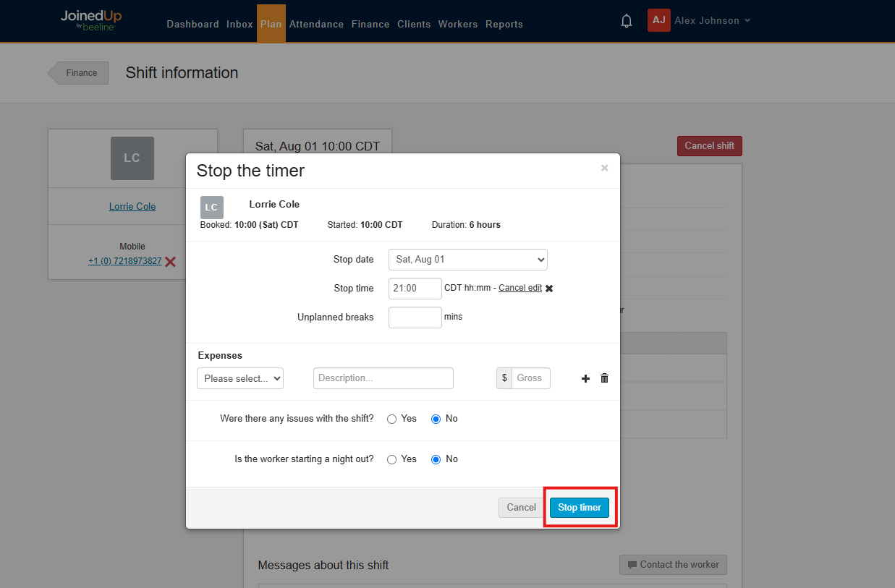Open the Lorrie Cole profile link
The image size is (895, 588).
tap(132, 207)
